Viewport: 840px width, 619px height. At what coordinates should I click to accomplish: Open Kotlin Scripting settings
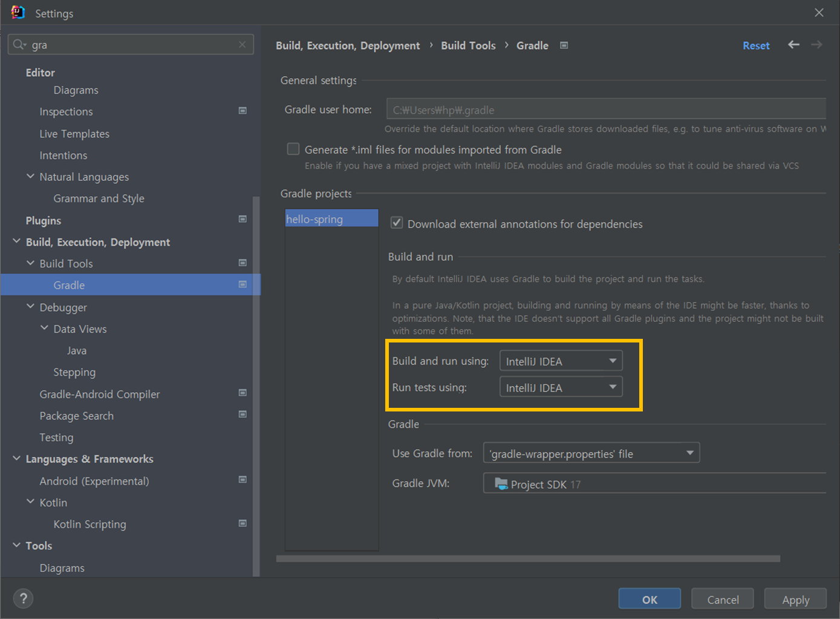coord(90,524)
